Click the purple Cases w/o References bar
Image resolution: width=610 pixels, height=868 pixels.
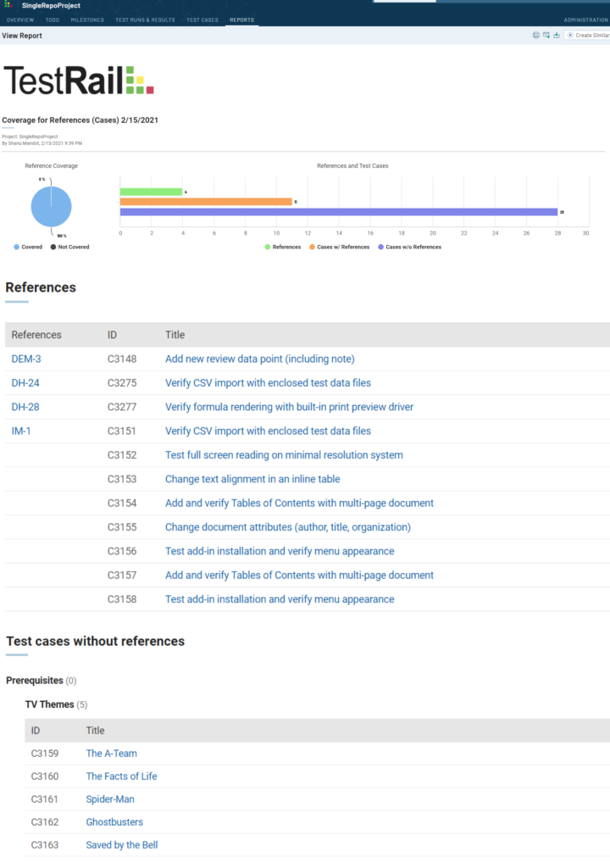click(x=339, y=212)
